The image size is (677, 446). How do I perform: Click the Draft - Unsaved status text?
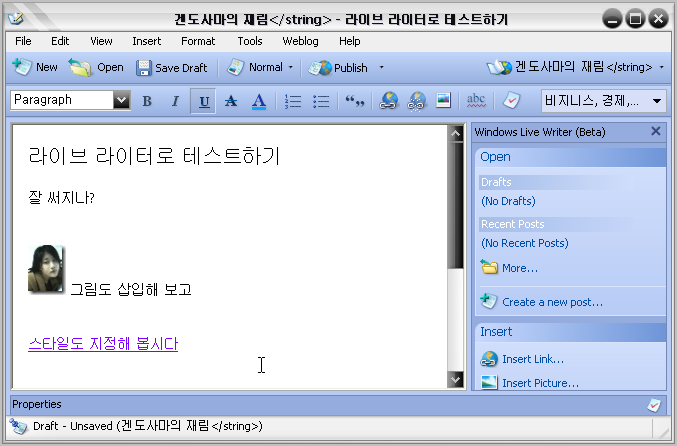[148, 426]
